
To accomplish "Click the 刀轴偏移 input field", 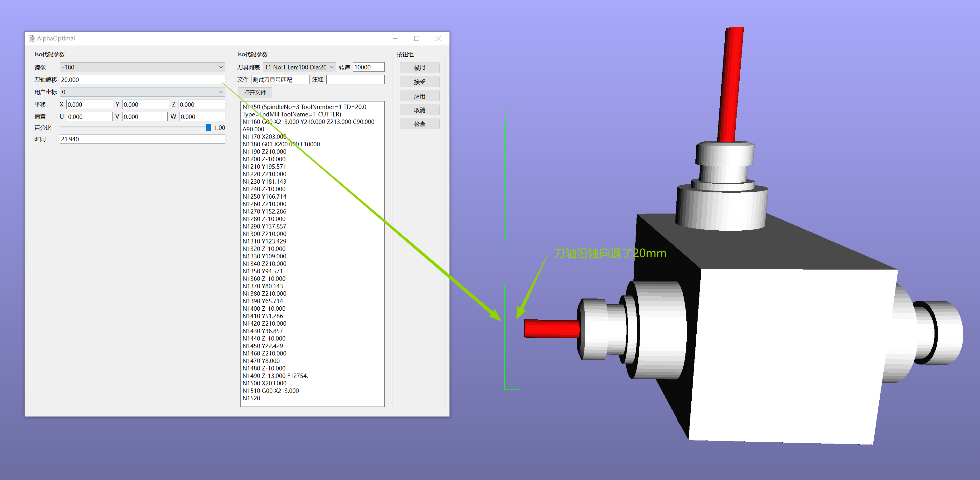I will tap(142, 80).
